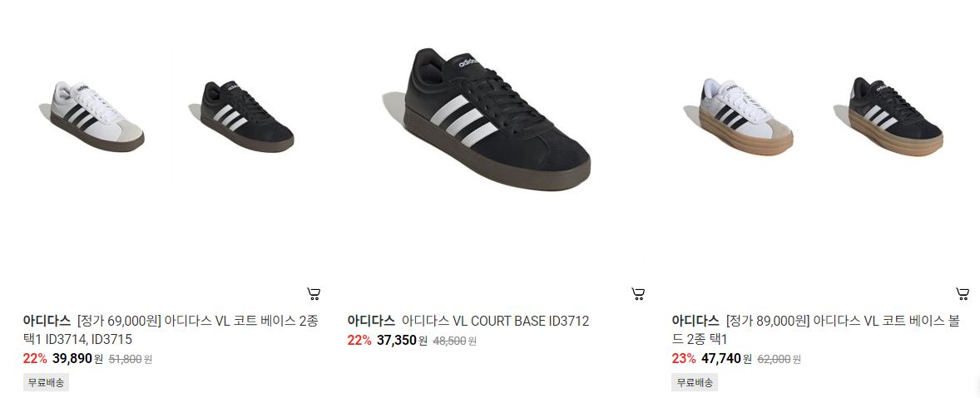Click 아디다스 brand name on third product
This screenshot has width=980, height=398.
pos(695,322)
